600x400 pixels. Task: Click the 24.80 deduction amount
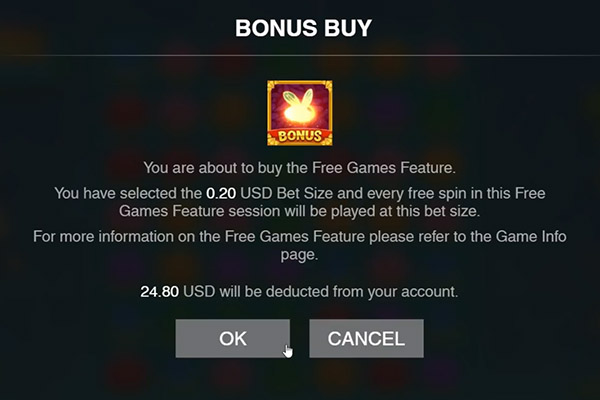point(160,292)
